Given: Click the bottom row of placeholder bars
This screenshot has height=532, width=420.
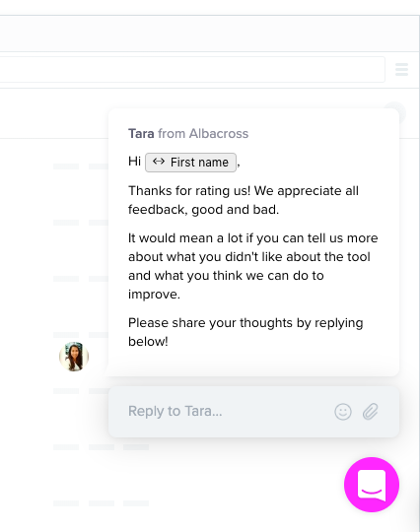Looking at the screenshot, I should (102, 503).
